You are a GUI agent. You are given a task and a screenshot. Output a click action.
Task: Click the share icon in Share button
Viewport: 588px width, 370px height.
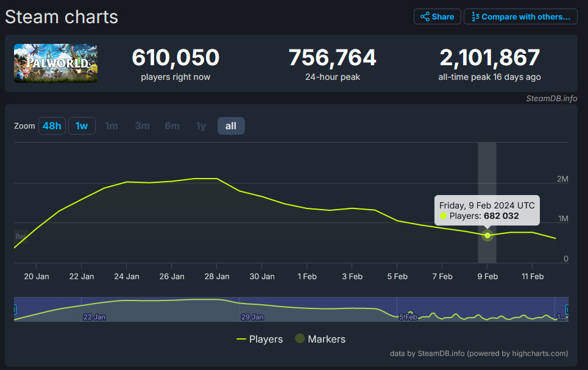tap(425, 16)
